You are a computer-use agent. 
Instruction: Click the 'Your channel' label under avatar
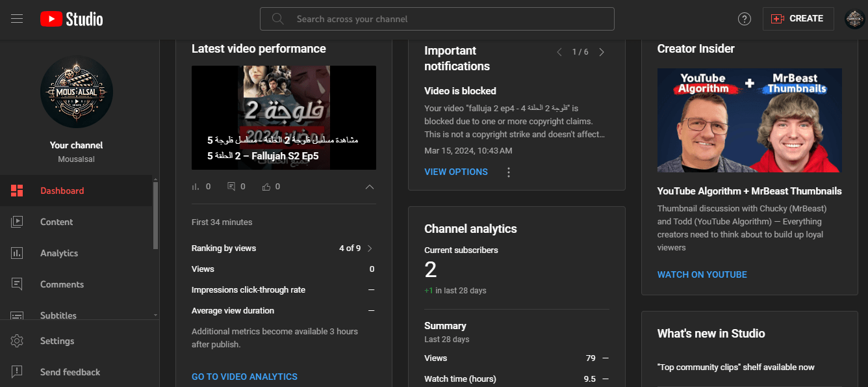77,145
